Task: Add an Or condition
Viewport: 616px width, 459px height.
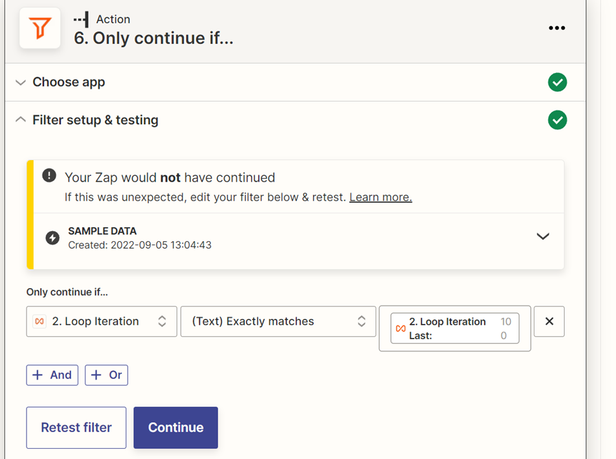Action: (x=107, y=375)
